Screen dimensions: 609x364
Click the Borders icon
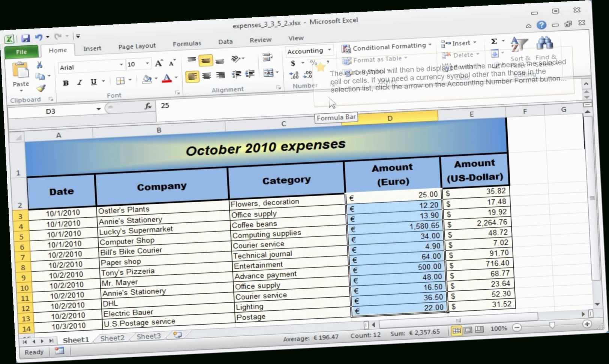point(120,81)
